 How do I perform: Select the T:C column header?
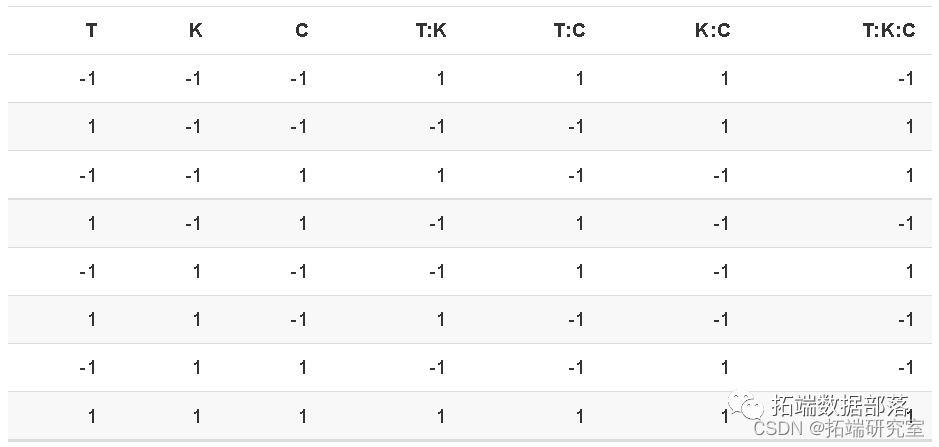pos(569,31)
